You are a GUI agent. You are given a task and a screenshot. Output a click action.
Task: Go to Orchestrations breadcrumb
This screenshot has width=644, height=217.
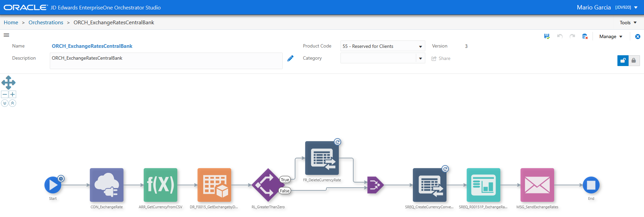46,23
